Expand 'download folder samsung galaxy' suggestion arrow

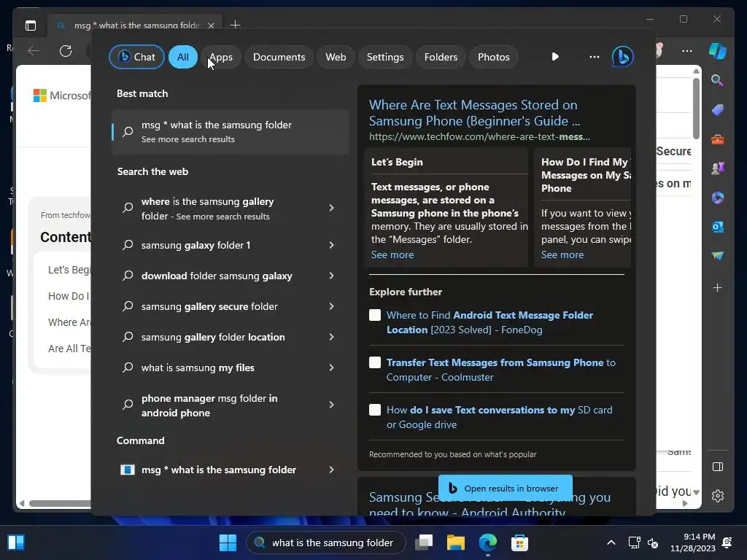point(332,276)
